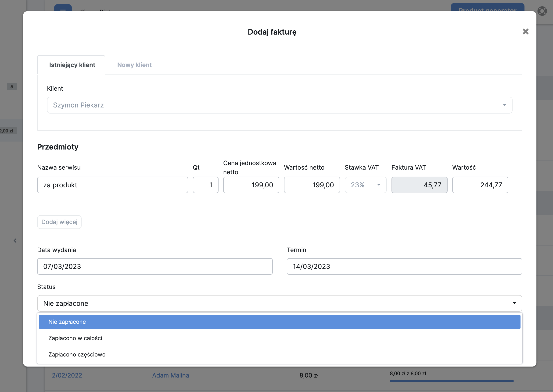Viewport: 553px width, 392px height.
Task: Click the Termin date field
Action: click(x=404, y=267)
